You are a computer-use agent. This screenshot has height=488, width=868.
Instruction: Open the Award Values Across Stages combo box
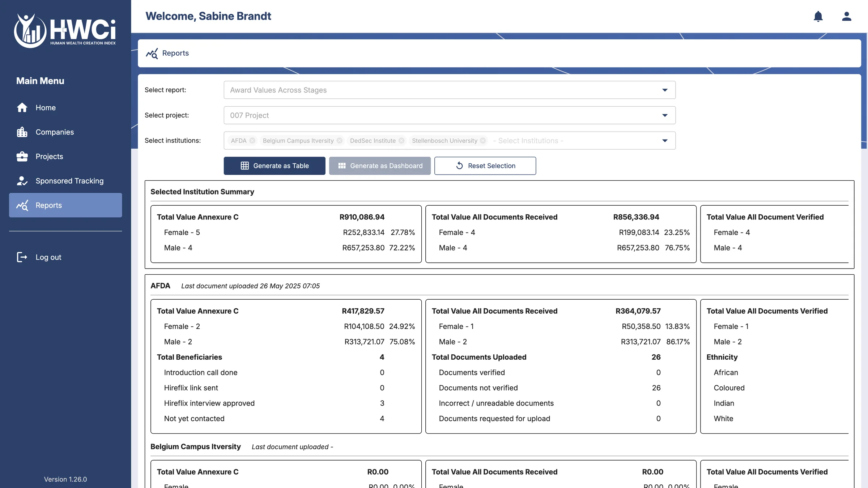450,90
